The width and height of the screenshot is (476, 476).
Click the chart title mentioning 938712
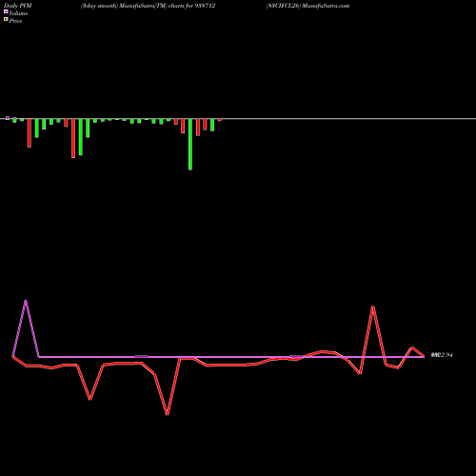pyautogui.click(x=148, y=6)
